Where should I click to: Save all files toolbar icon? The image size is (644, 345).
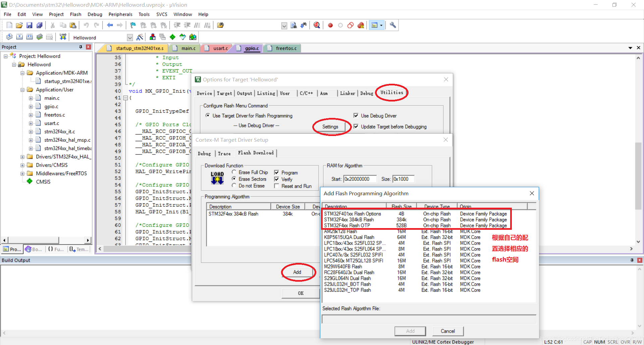40,25
